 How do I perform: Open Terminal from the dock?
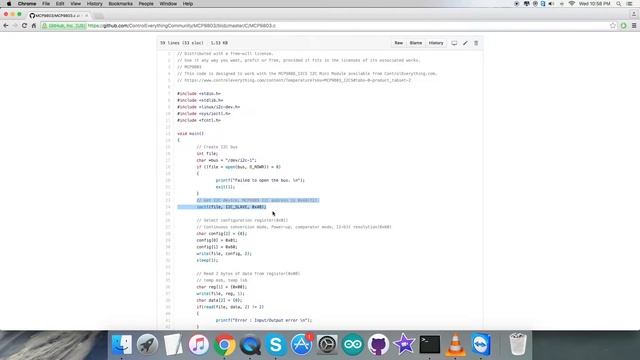[430, 344]
